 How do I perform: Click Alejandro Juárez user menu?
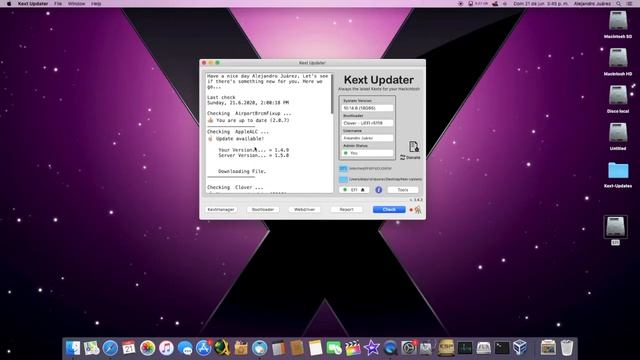click(592, 4)
